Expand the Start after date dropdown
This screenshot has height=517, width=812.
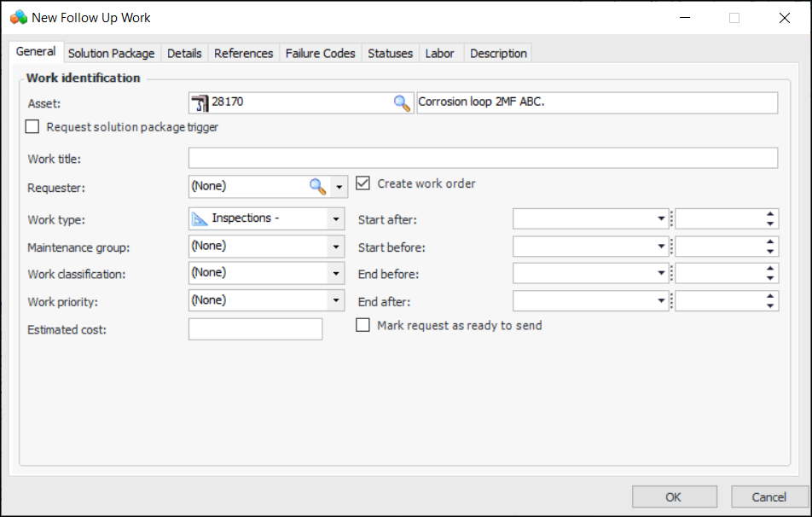(x=661, y=219)
